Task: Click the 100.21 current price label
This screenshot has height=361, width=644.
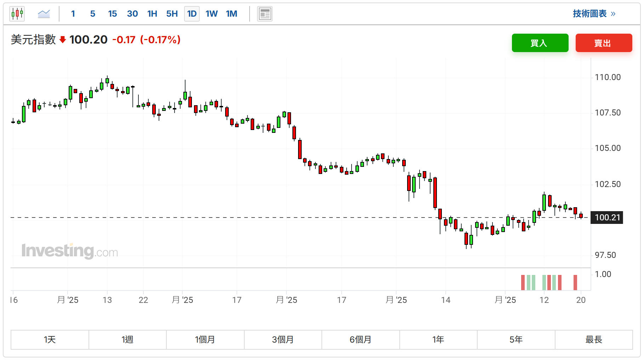Action: pos(607,218)
